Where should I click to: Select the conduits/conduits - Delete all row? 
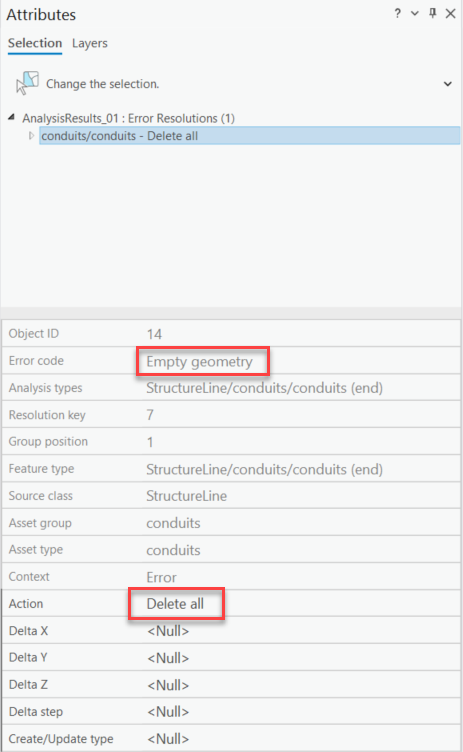click(x=249, y=136)
